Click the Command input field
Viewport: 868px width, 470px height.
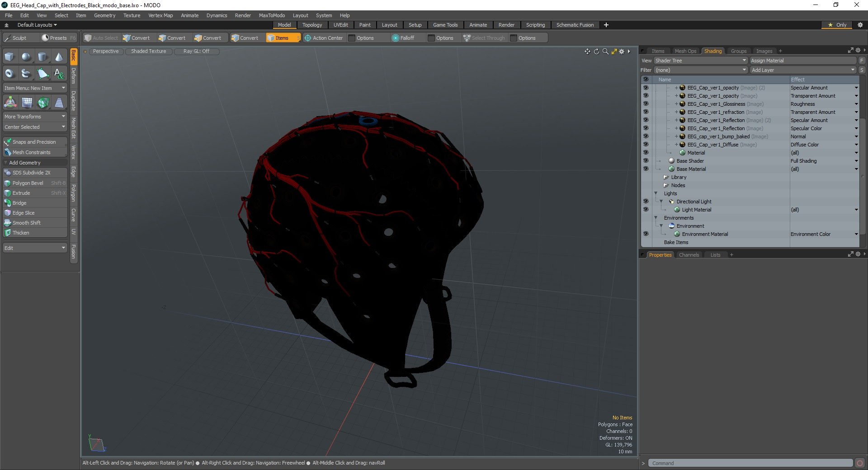[750, 463]
